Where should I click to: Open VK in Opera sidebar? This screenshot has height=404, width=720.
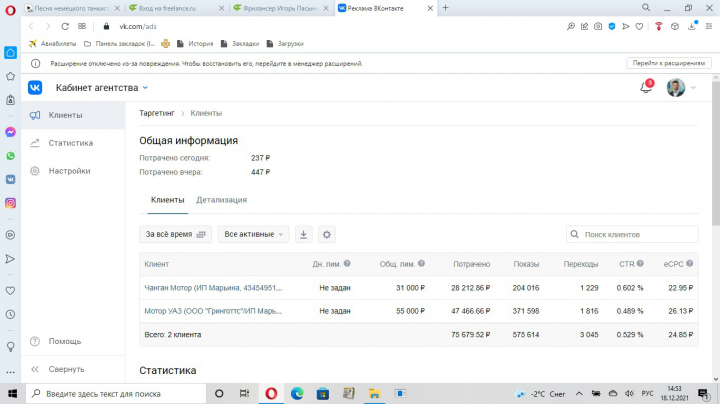(10, 180)
